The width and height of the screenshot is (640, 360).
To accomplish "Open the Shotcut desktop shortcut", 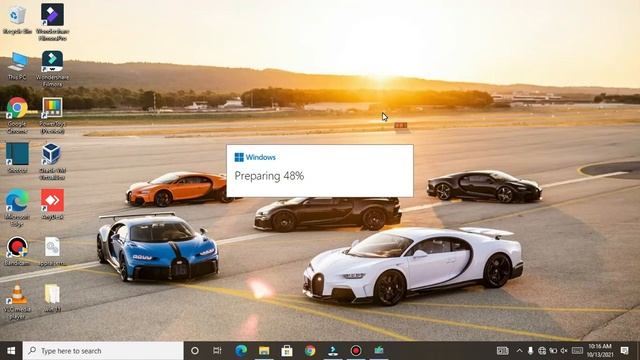I will (x=17, y=158).
